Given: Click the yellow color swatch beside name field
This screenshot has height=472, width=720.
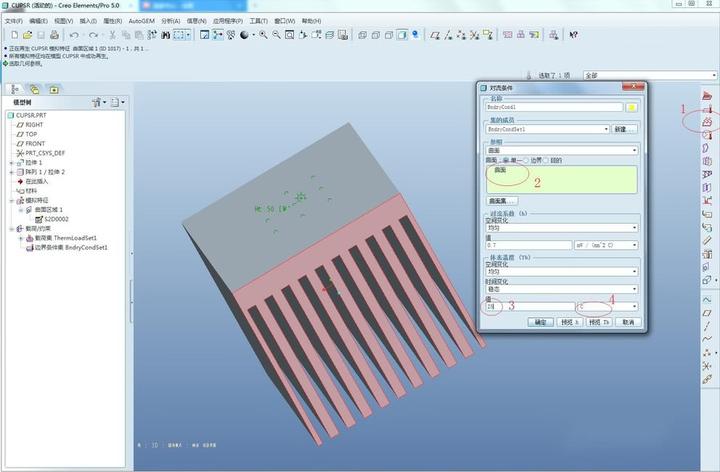Looking at the screenshot, I should [x=631, y=107].
